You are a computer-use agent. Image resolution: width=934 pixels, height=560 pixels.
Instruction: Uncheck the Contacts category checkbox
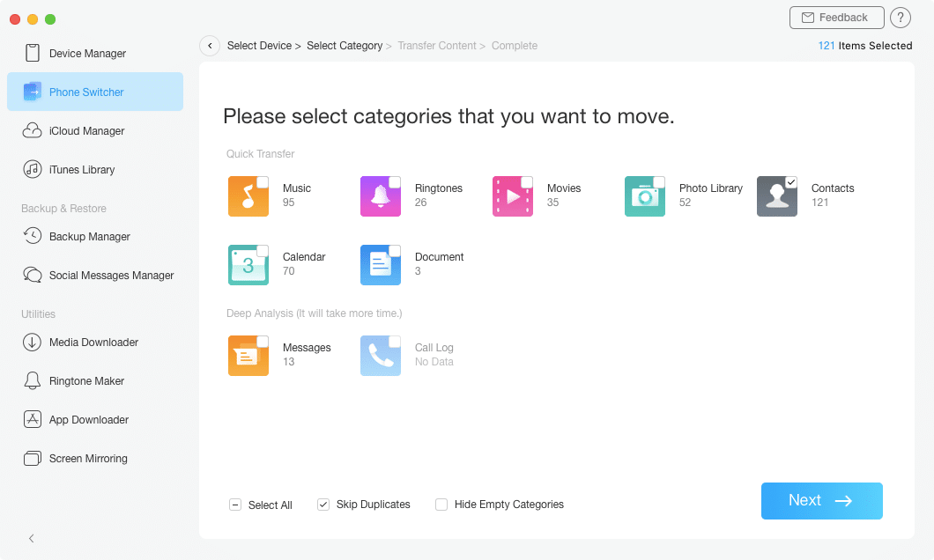(790, 182)
